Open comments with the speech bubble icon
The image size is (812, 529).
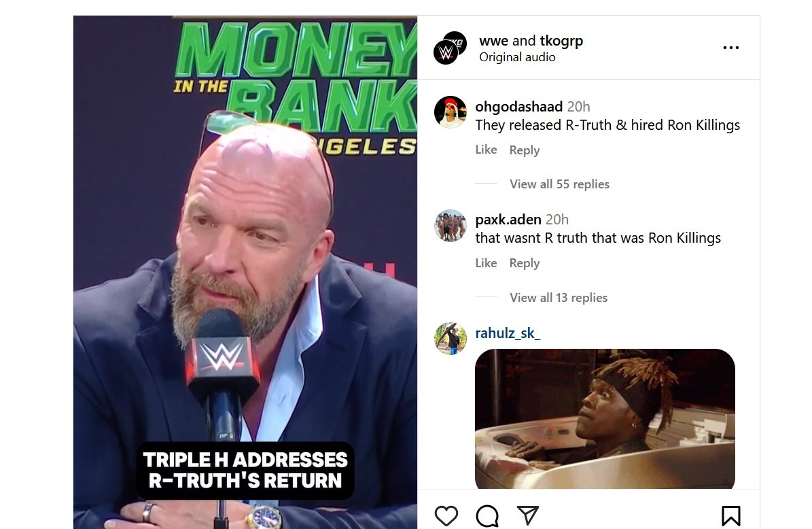487,515
